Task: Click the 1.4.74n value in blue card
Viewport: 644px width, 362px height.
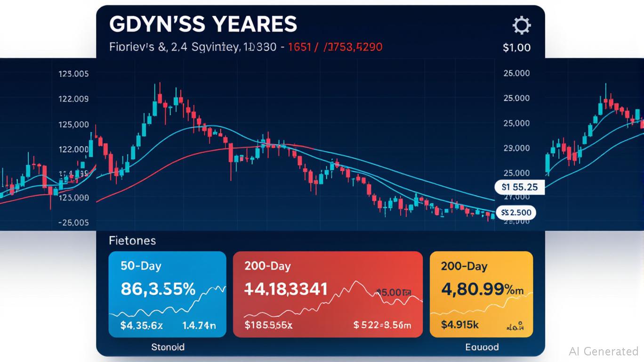Action: 199,325
